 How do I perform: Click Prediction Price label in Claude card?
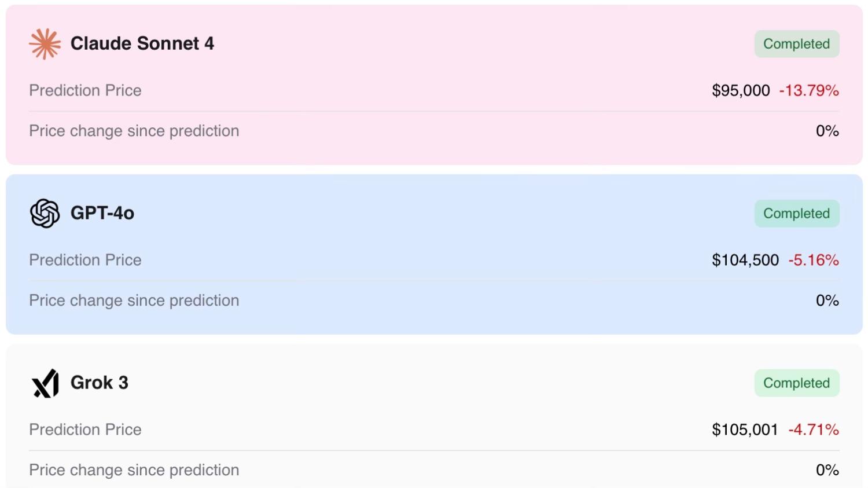tap(85, 90)
